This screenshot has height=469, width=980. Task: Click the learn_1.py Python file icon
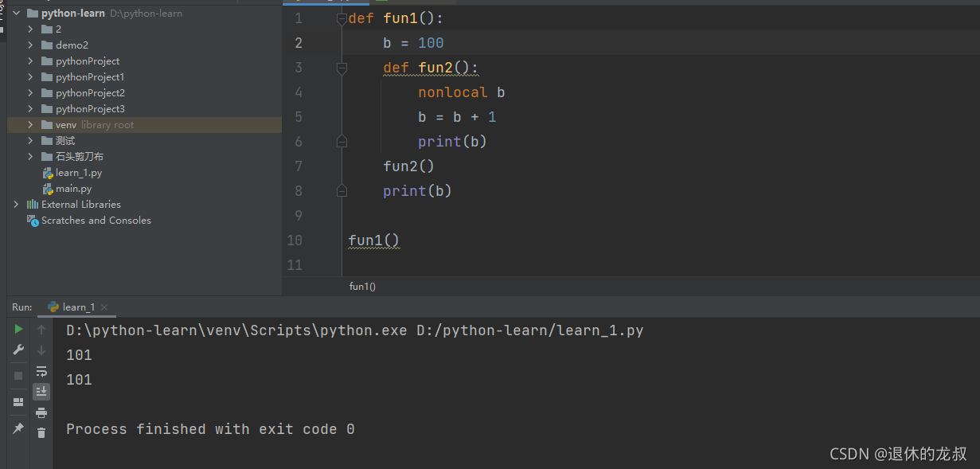[x=48, y=172]
